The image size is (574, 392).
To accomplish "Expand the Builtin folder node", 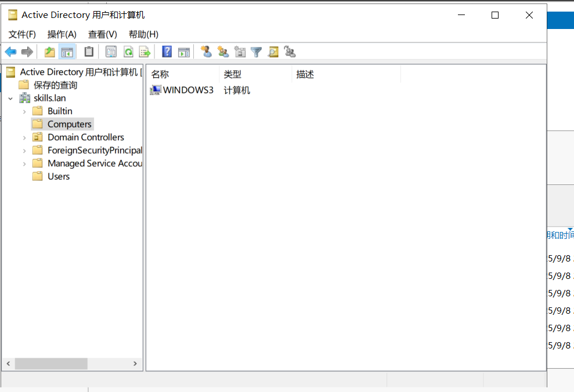I will pos(24,111).
